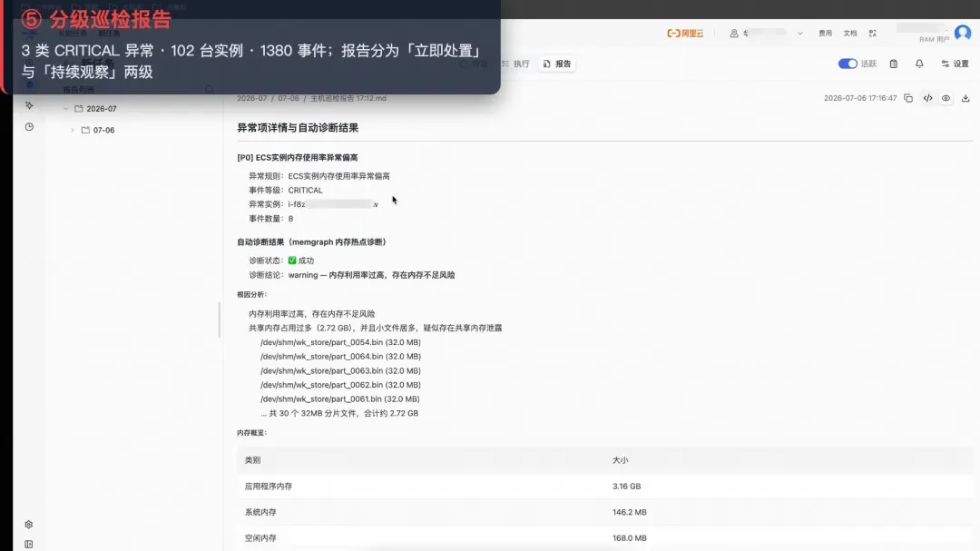Copy the report content with copy icon
Viewport: 980px width, 551px height.
[908, 98]
